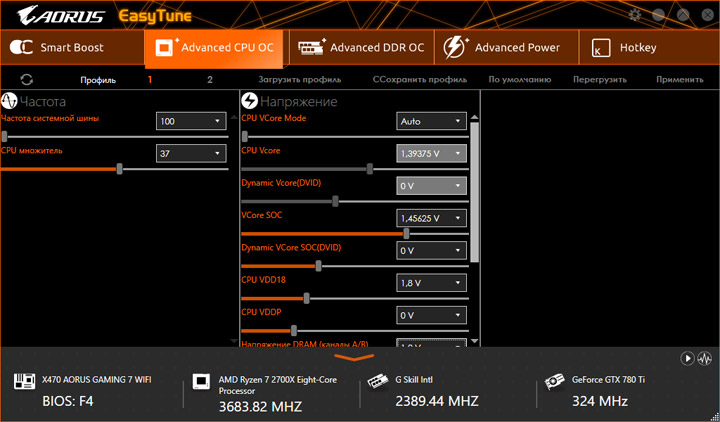Click the Advanced DDR OC memory icon
Screen dimensions: 720x422
coord(312,47)
